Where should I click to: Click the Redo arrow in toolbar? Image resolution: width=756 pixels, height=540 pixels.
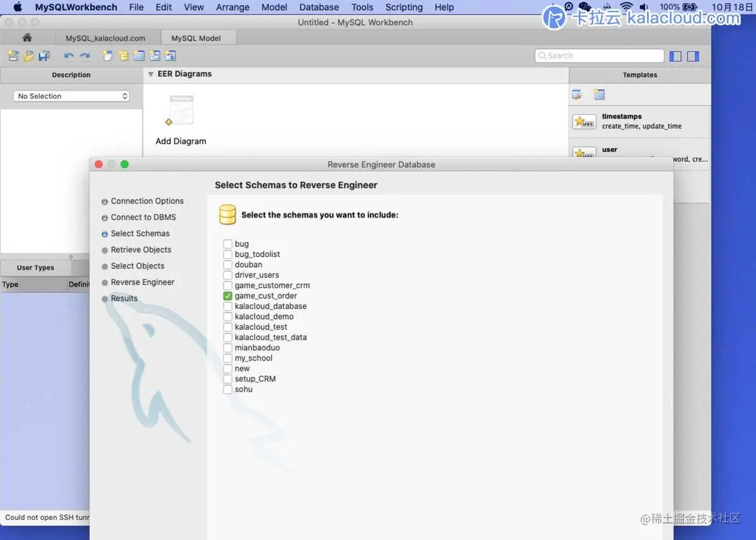coord(84,56)
